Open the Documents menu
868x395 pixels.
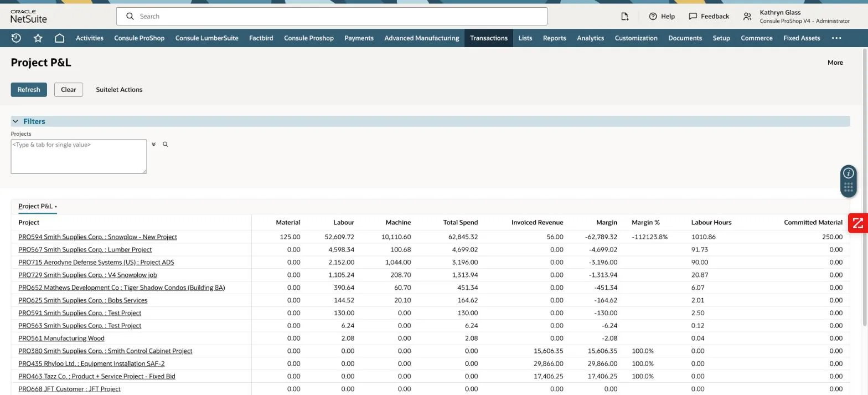point(685,38)
